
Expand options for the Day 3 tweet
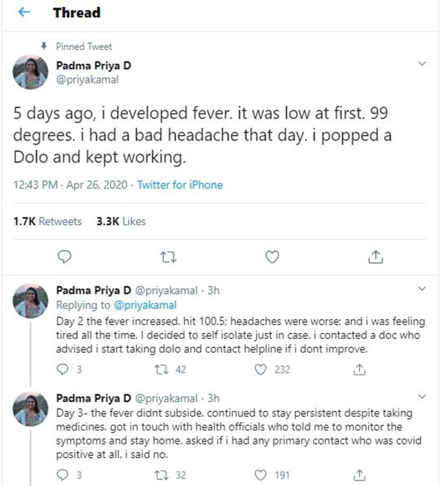tap(422, 396)
